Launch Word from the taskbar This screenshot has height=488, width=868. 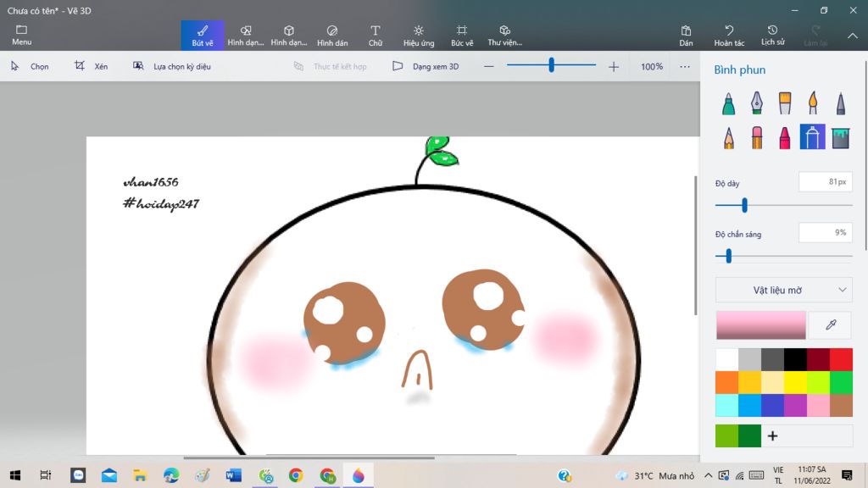tap(233, 475)
